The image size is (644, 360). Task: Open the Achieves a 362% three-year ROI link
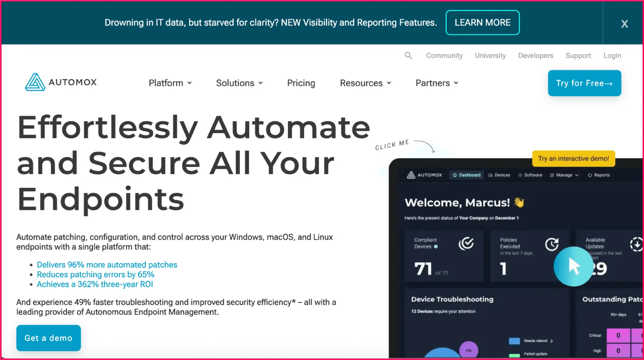point(95,284)
